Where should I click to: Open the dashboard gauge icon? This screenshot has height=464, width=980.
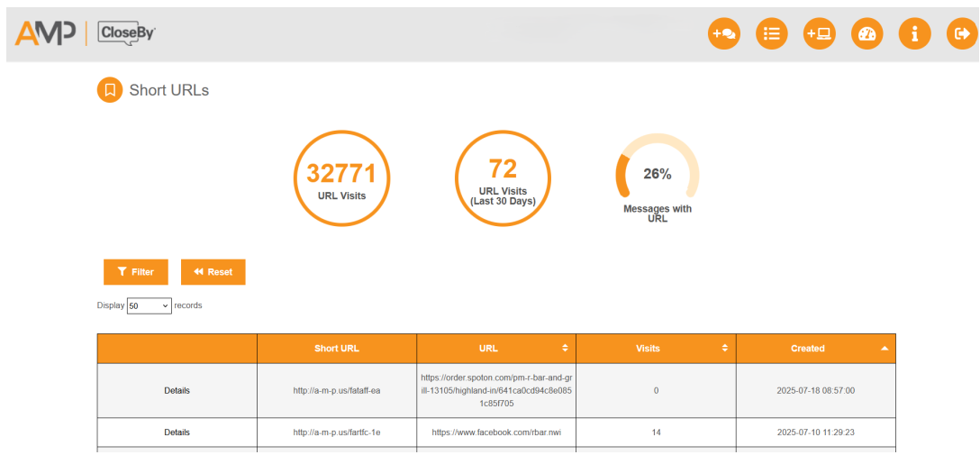(x=867, y=34)
